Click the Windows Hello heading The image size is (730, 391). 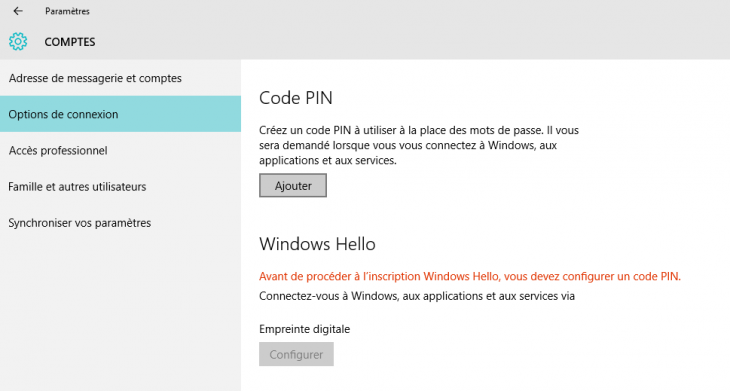tap(318, 244)
